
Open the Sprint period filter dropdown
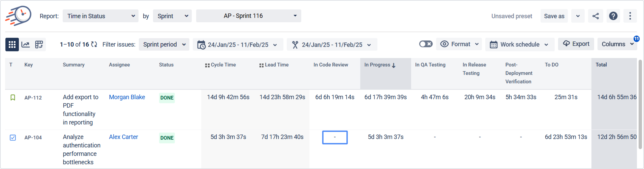pos(164,45)
